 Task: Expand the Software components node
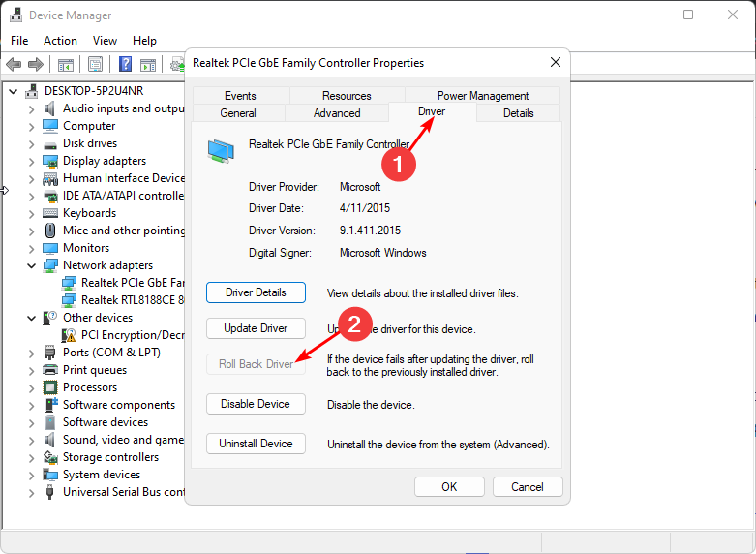tap(32, 406)
